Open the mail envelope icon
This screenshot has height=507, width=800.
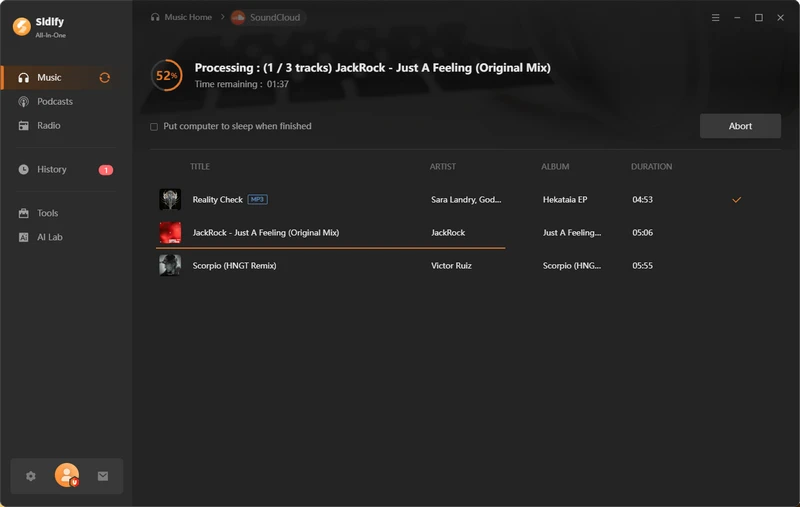point(103,476)
